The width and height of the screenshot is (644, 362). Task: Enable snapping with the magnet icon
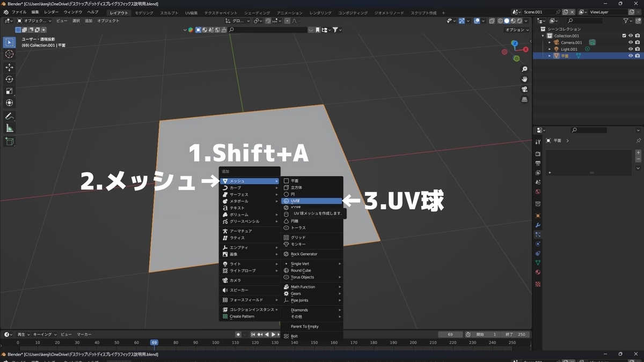[268, 20]
